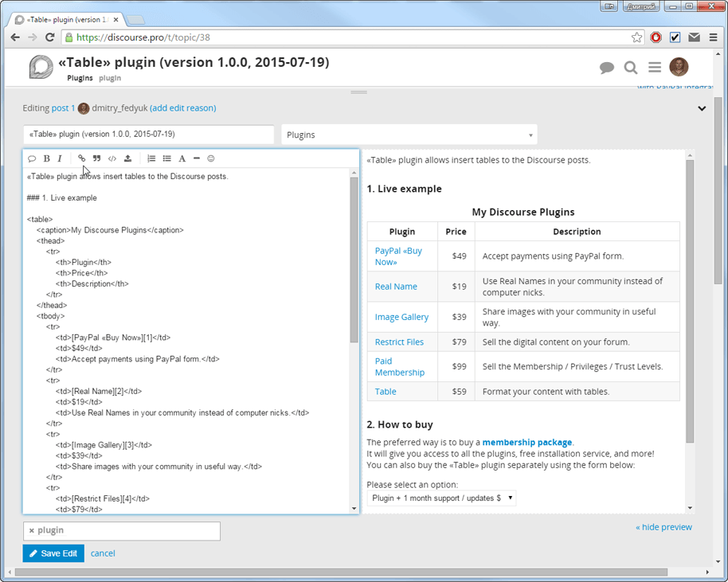Click the page horizontal scrollbar
Screen dimensions: 728x582
pos(341,572)
